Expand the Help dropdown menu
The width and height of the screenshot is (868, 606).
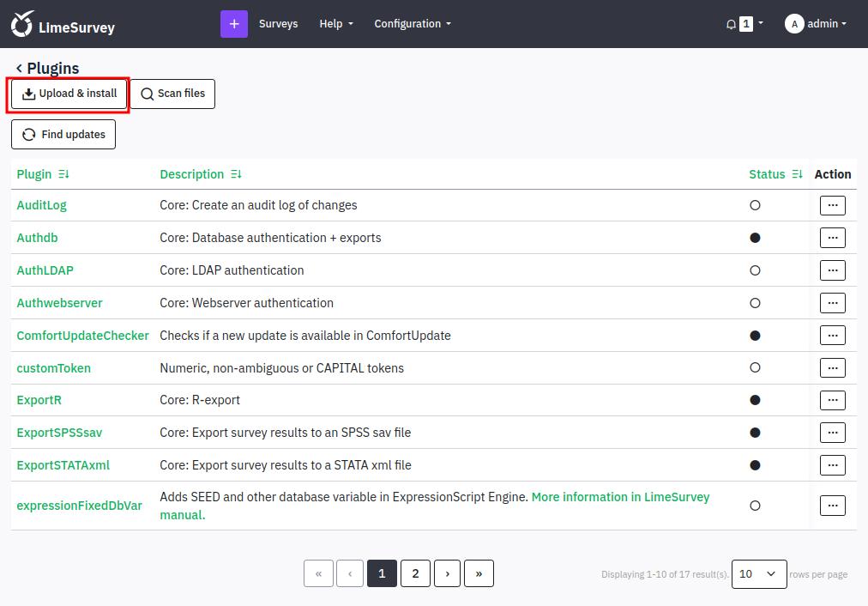336,24
